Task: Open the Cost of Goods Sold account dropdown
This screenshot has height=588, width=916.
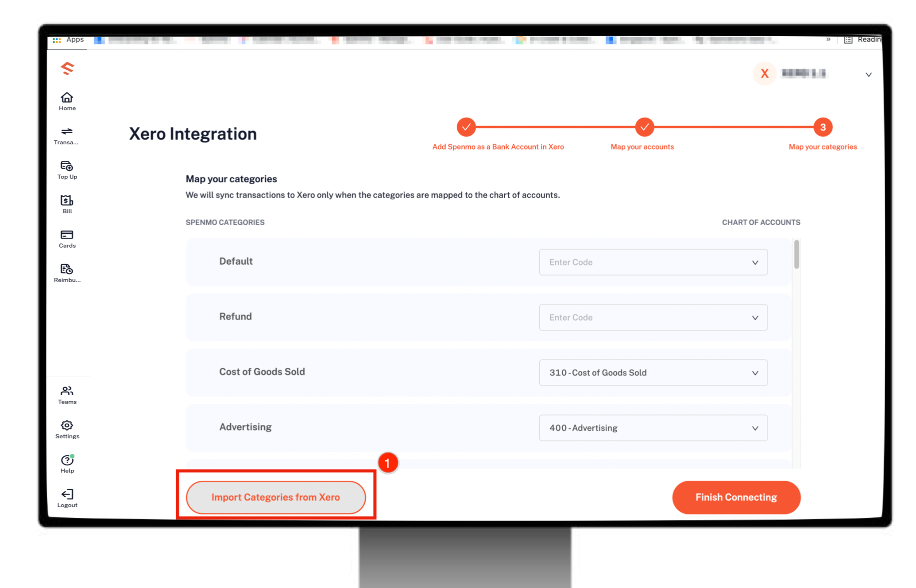Action: [x=653, y=373]
